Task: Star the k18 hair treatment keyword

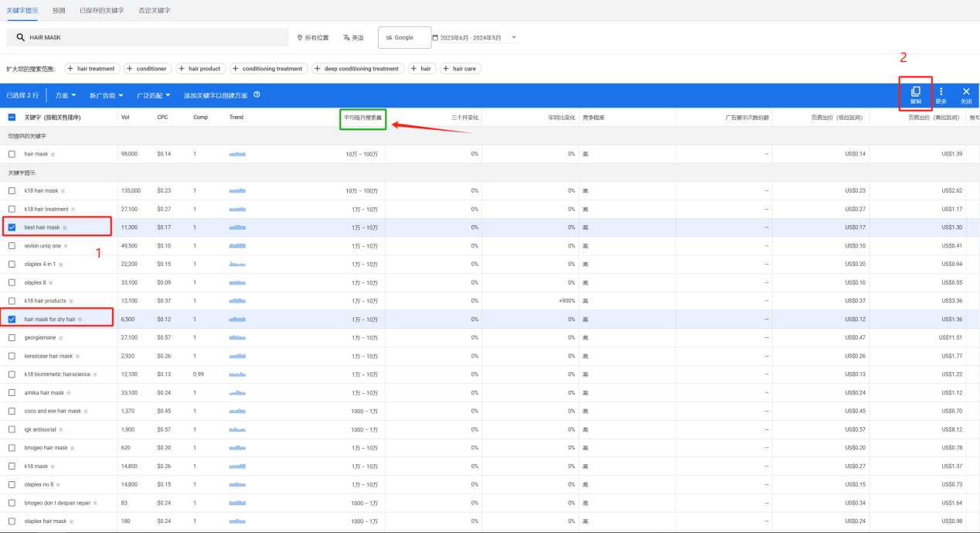Action: (x=73, y=209)
